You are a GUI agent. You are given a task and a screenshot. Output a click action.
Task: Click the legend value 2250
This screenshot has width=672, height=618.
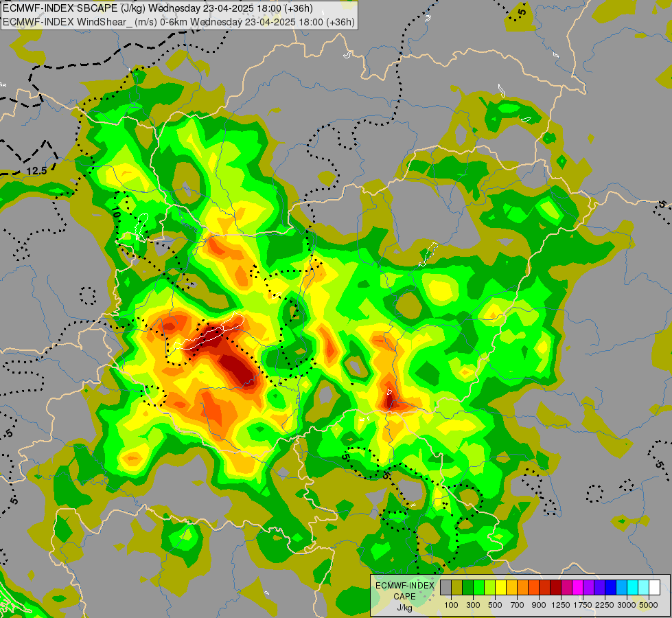click(x=605, y=605)
